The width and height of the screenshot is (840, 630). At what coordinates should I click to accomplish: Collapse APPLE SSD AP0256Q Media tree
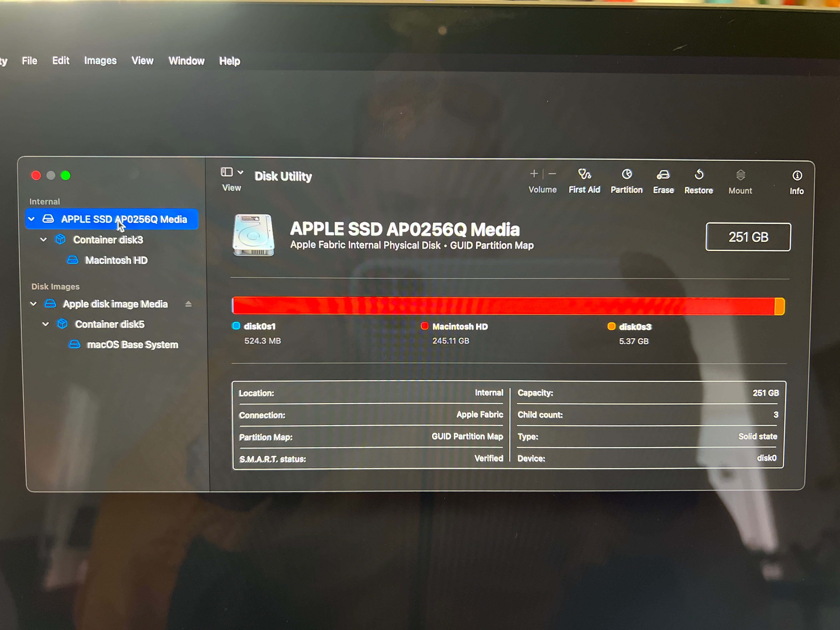pyautogui.click(x=32, y=219)
